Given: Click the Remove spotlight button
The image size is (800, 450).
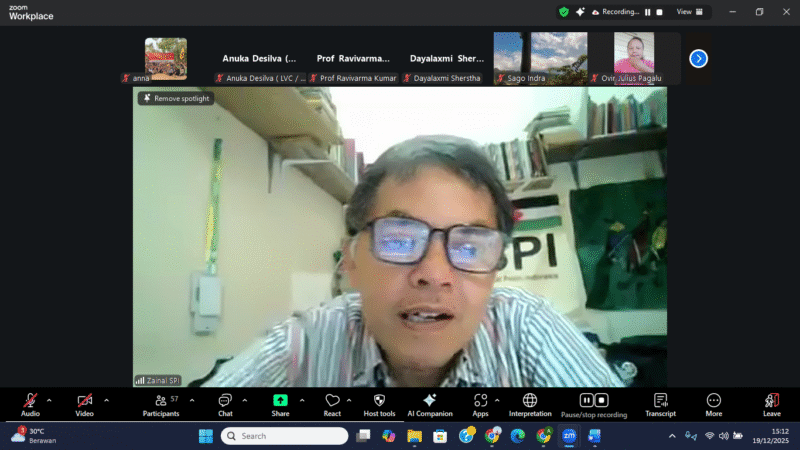Looking at the screenshot, I should click(176, 99).
